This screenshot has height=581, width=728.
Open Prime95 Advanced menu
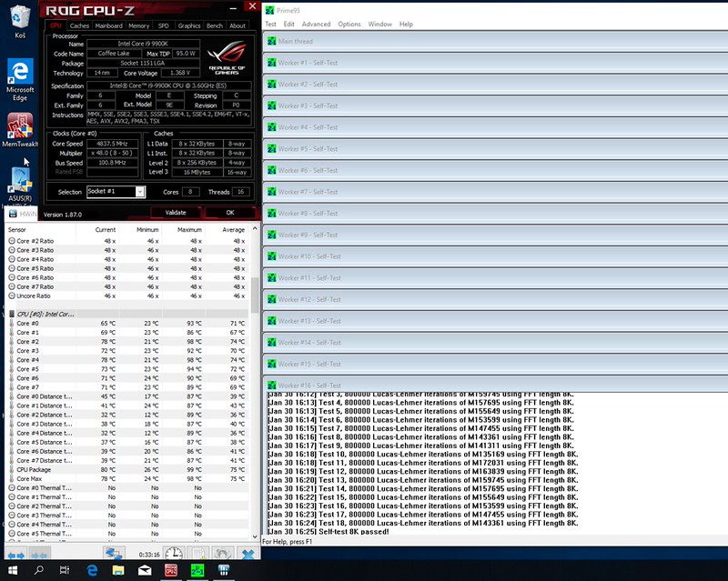316,24
